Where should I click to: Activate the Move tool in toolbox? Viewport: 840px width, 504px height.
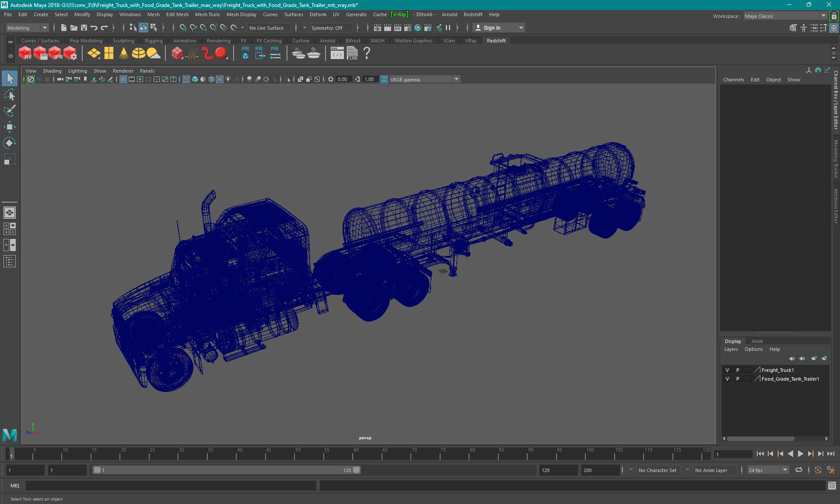[x=10, y=127]
